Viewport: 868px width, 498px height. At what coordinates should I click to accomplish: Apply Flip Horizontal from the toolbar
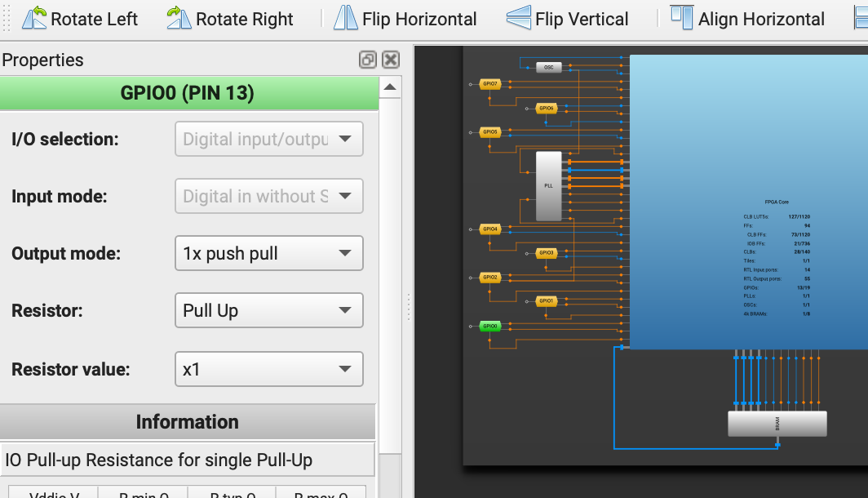[x=405, y=19]
